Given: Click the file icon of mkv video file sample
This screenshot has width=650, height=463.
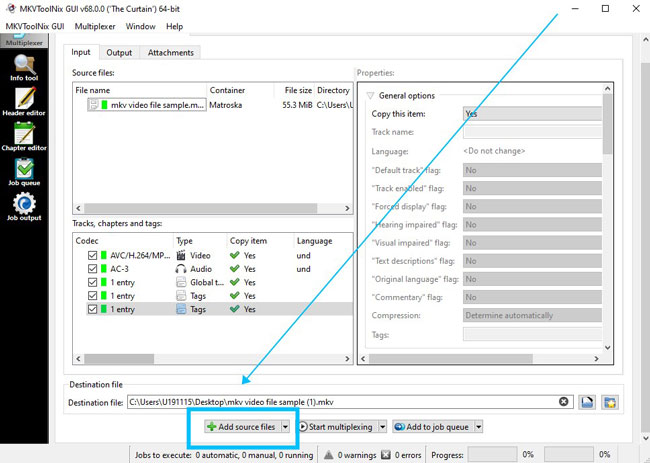Looking at the screenshot, I should click(x=94, y=105).
